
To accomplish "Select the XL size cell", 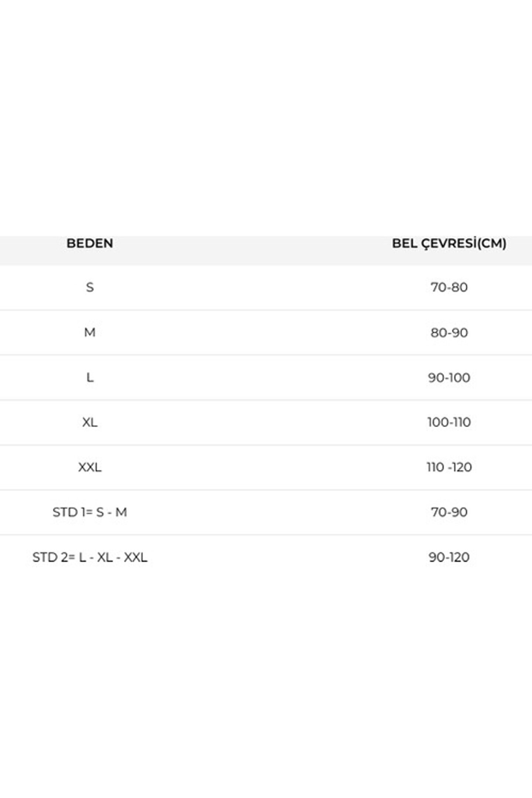I will pos(90,422).
